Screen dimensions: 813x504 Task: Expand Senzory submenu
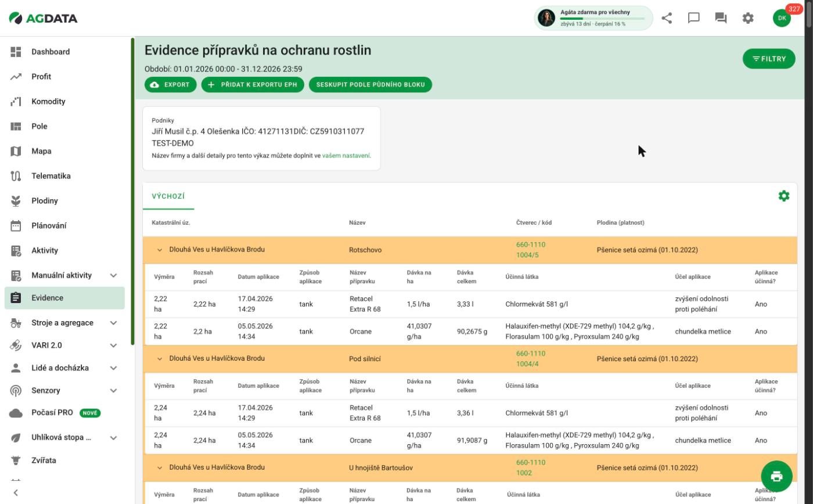[113, 391]
